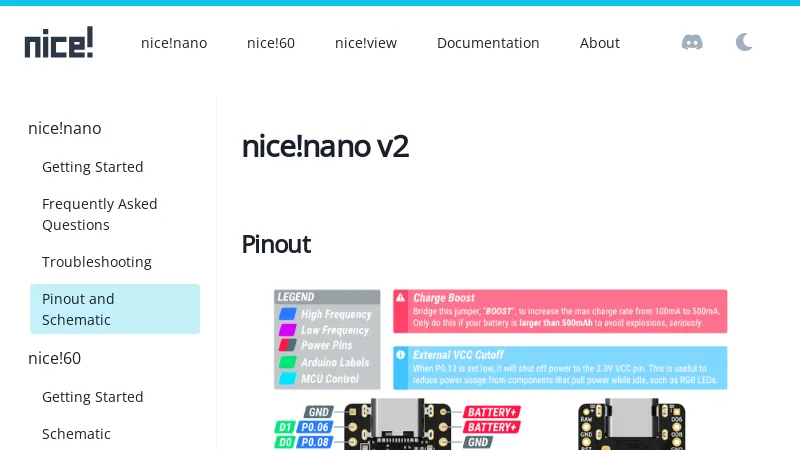Collapse the nice!60 sidebar category
The width and height of the screenshot is (800, 450).
pos(55,358)
